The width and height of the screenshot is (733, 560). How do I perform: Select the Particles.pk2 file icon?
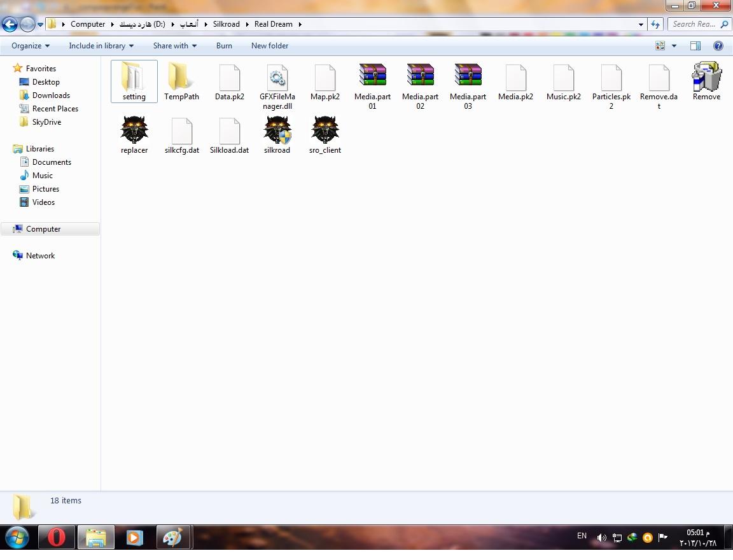pos(611,77)
